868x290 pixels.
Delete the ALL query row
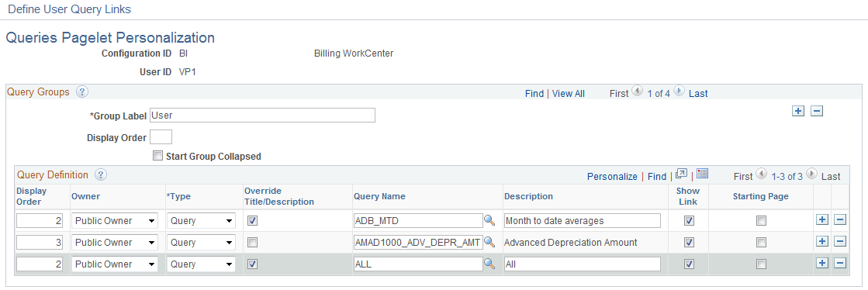pyautogui.click(x=840, y=264)
